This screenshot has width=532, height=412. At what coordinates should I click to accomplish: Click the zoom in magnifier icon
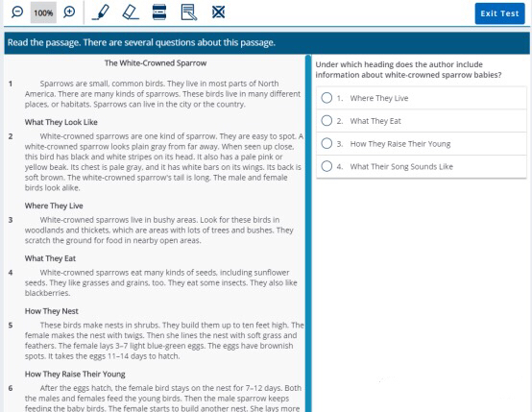click(69, 12)
